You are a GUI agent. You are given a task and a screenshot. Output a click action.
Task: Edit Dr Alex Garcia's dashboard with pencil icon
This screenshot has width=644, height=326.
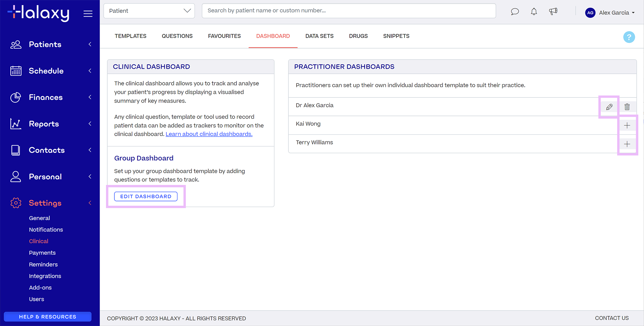[x=609, y=107]
